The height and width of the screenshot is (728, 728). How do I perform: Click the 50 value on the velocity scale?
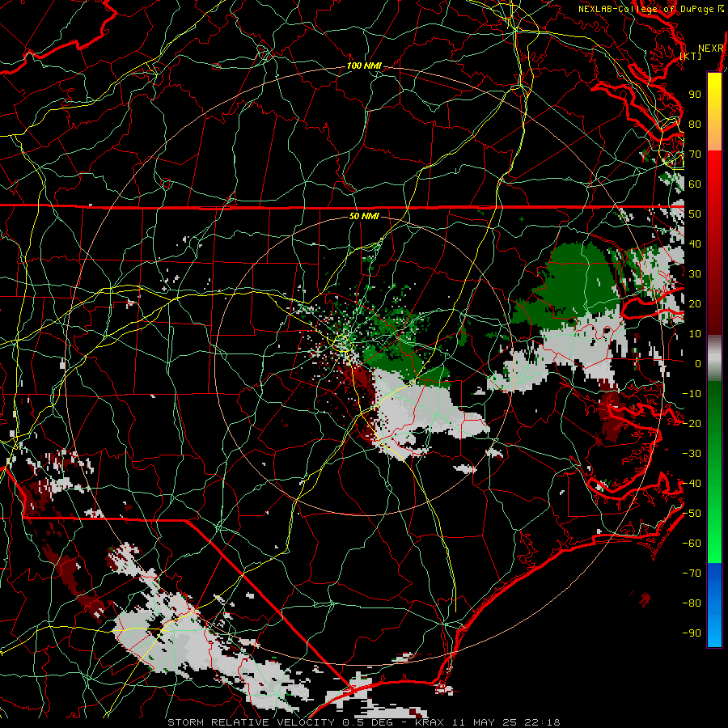[695, 214]
